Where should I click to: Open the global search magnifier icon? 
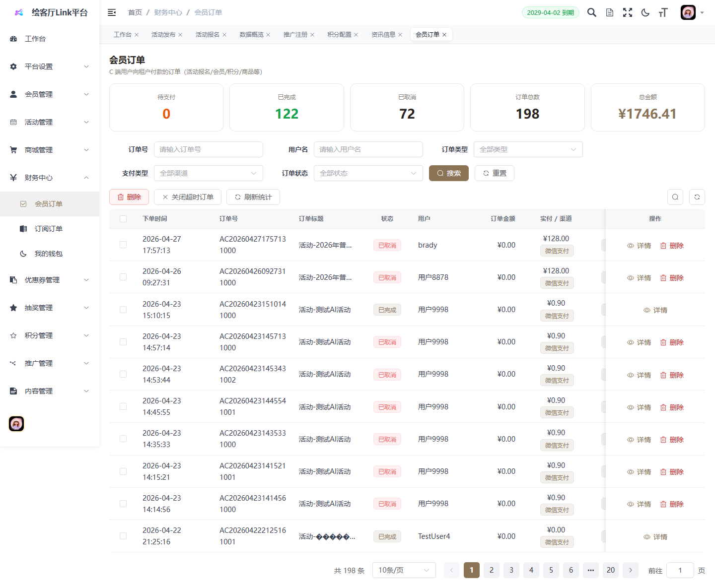[592, 12]
